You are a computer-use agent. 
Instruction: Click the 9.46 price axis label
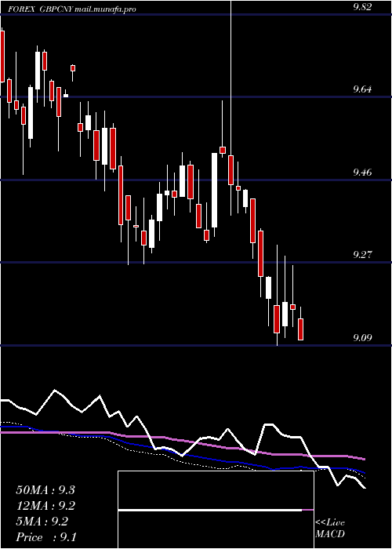[362, 173]
